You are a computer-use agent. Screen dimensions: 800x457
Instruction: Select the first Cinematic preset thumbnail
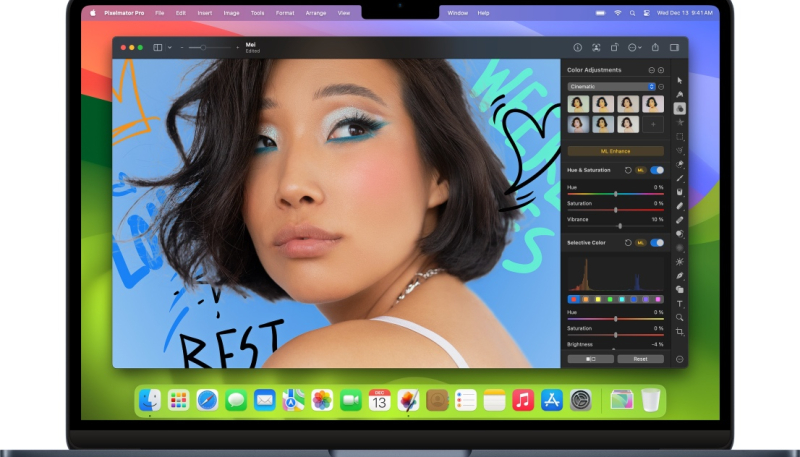coord(577,104)
